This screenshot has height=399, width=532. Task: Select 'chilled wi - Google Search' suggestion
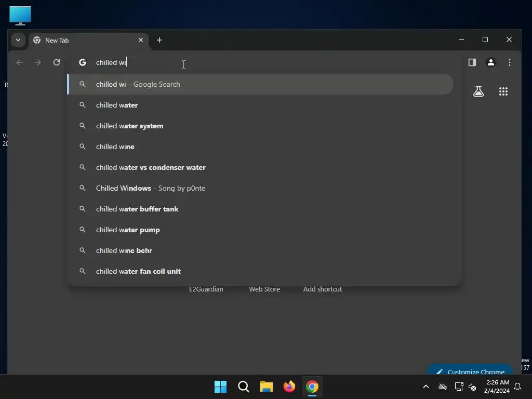pos(260,84)
